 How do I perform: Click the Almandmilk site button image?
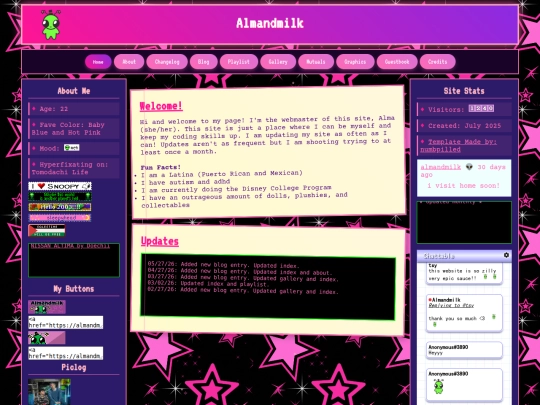click(x=47, y=307)
